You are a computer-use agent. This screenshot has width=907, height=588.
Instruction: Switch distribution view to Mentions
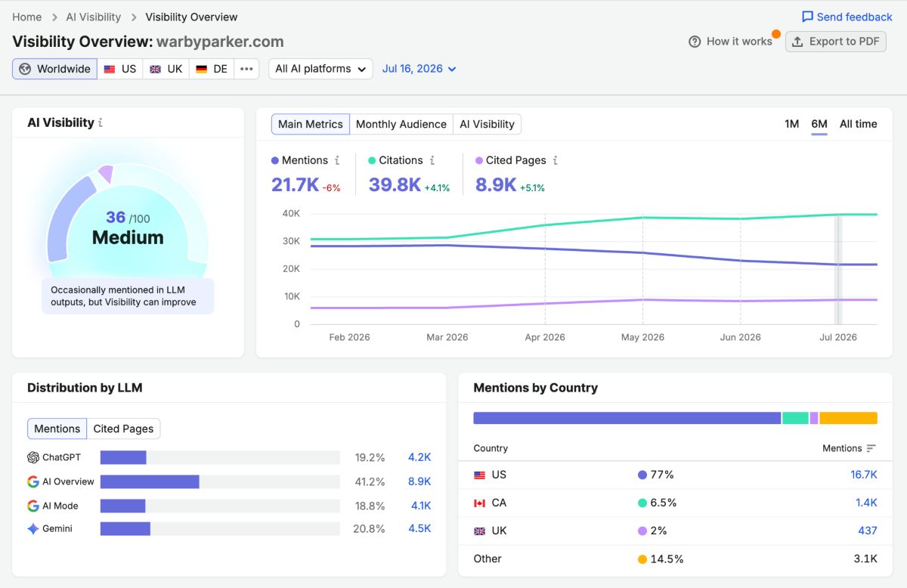(x=57, y=429)
